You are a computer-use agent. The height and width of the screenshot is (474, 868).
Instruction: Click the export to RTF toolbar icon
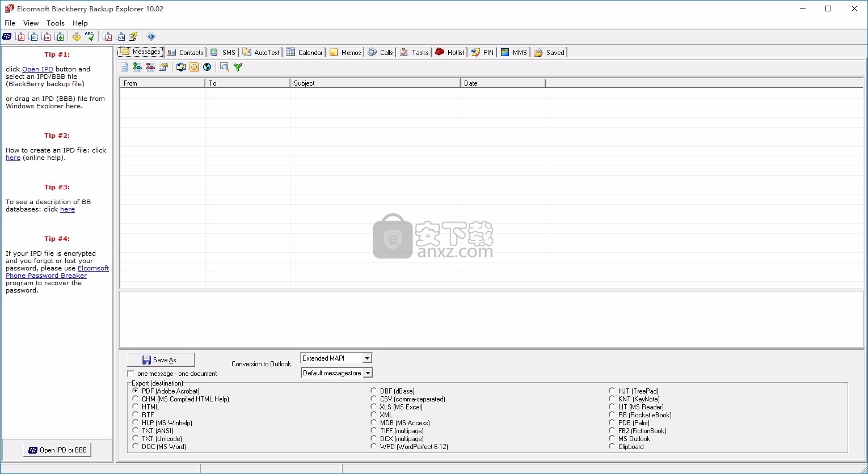click(47, 36)
